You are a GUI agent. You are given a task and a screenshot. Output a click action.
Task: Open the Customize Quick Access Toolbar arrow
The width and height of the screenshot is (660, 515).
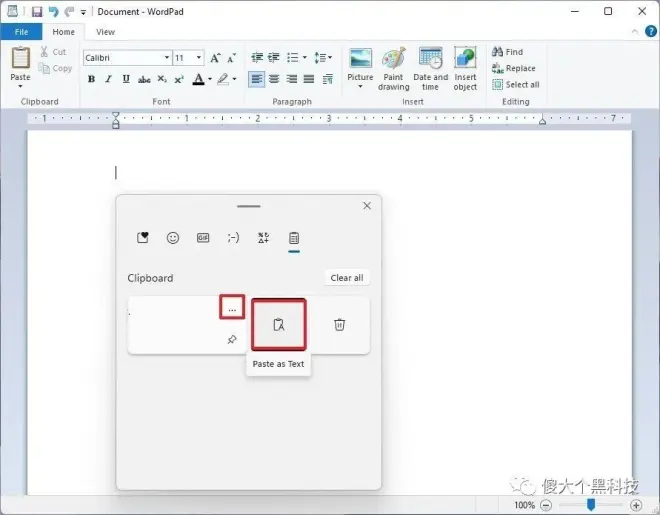tap(83, 12)
